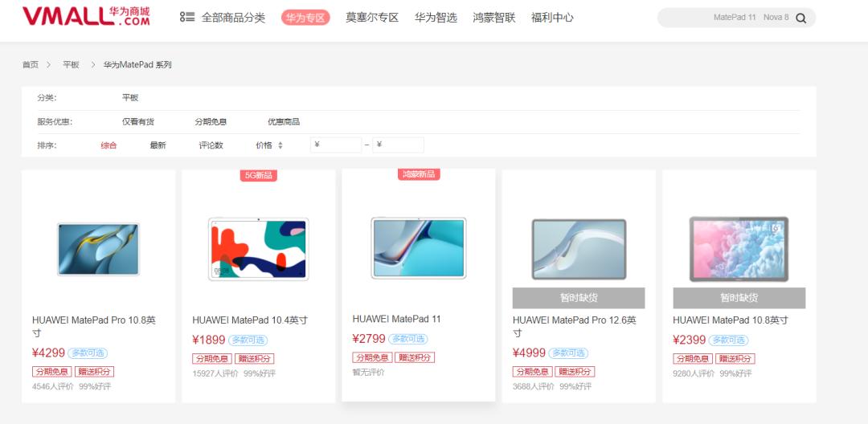The image size is (868, 424).
Task: Sort by 综合
Action: pyautogui.click(x=108, y=145)
